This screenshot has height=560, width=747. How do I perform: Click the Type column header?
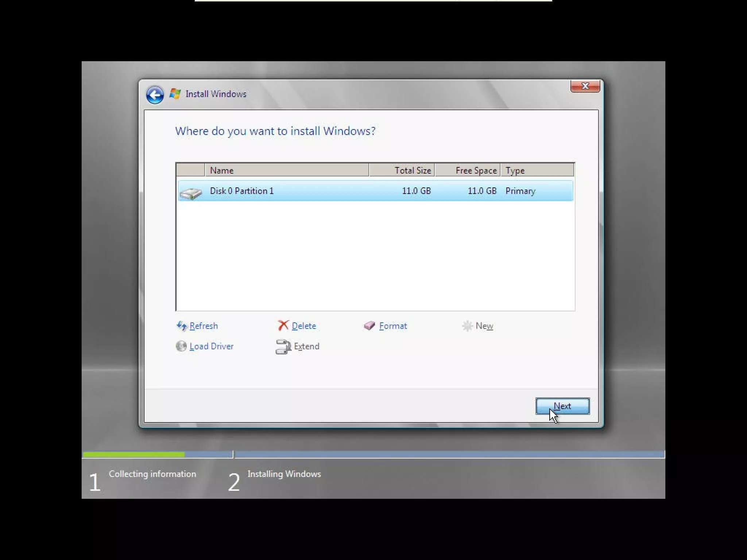pos(537,170)
